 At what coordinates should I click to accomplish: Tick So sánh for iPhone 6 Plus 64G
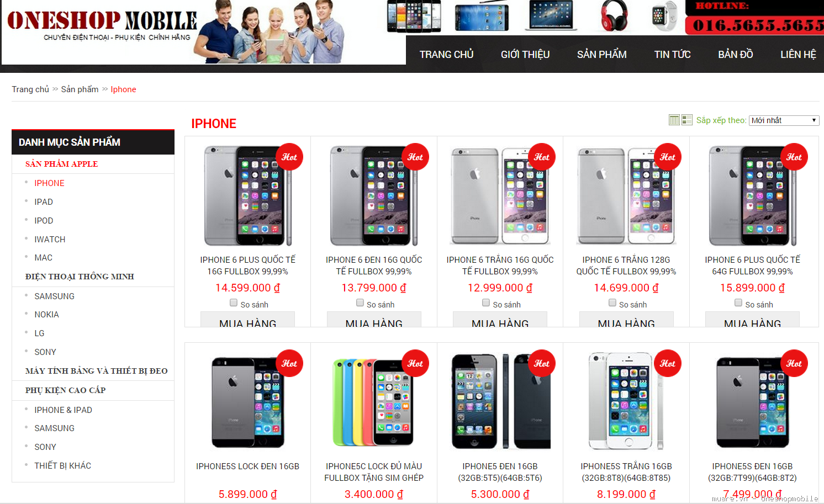click(x=738, y=303)
